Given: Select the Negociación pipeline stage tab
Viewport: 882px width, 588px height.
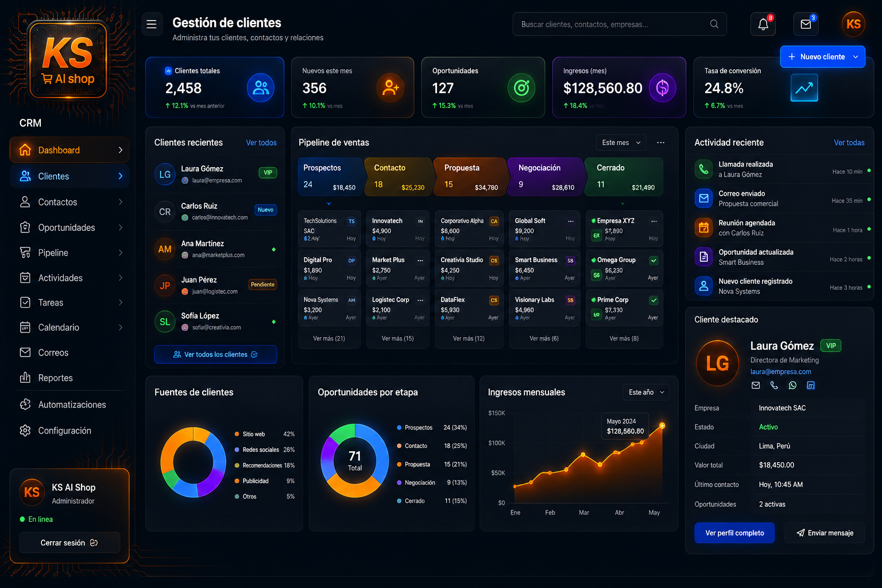Looking at the screenshot, I should pyautogui.click(x=544, y=177).
